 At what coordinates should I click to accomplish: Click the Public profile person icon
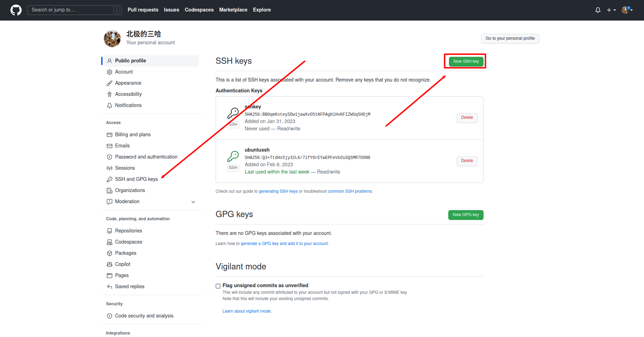click(110, 61)
